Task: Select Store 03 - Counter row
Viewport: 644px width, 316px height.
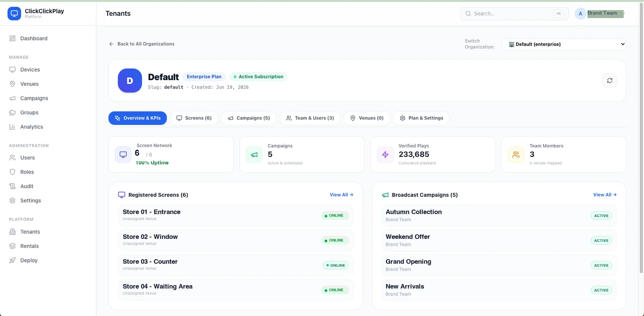Action: (x=236, y=265)
